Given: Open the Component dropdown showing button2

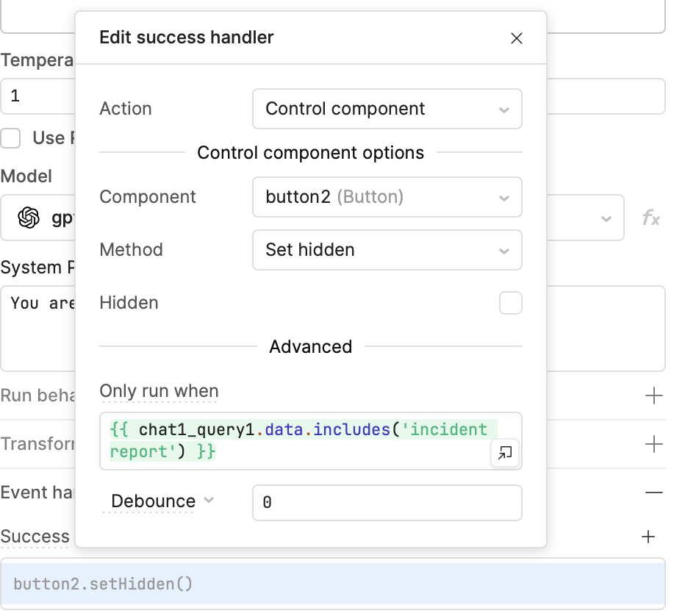Looking at the screenshot, I should tap(387, 197).
